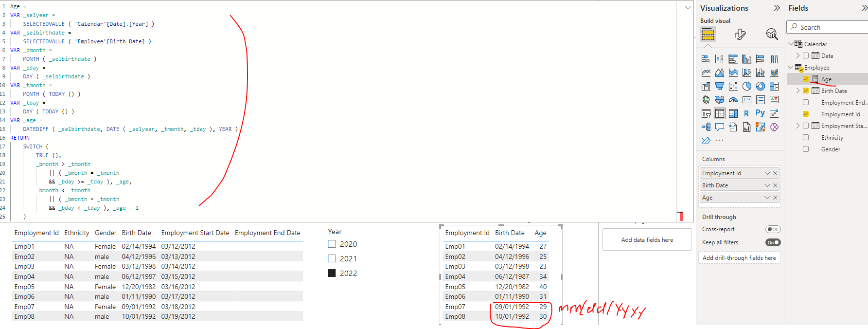This screenshot has width=868, height=329.
Task: Sort the right table by Age header
Action: tap(540, 233)
